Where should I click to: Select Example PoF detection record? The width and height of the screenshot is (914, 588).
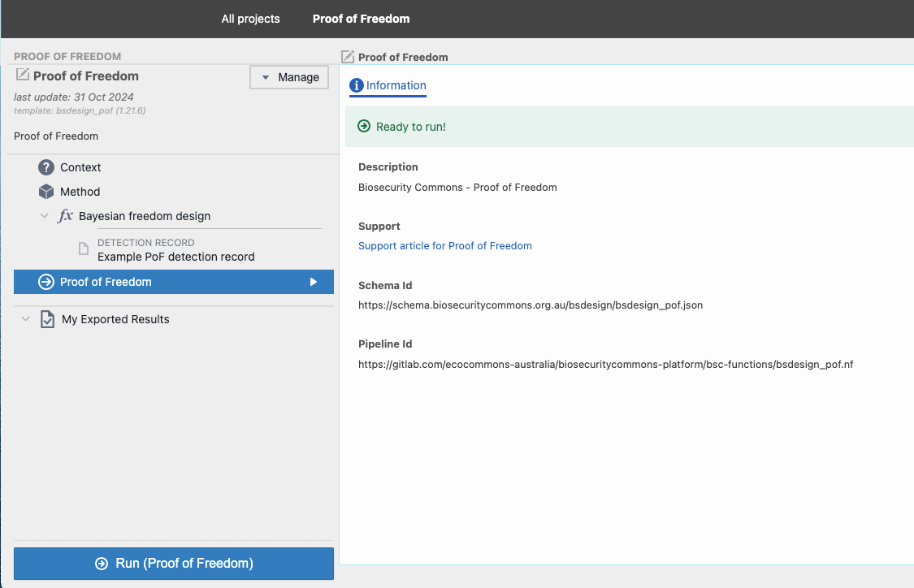176,257
